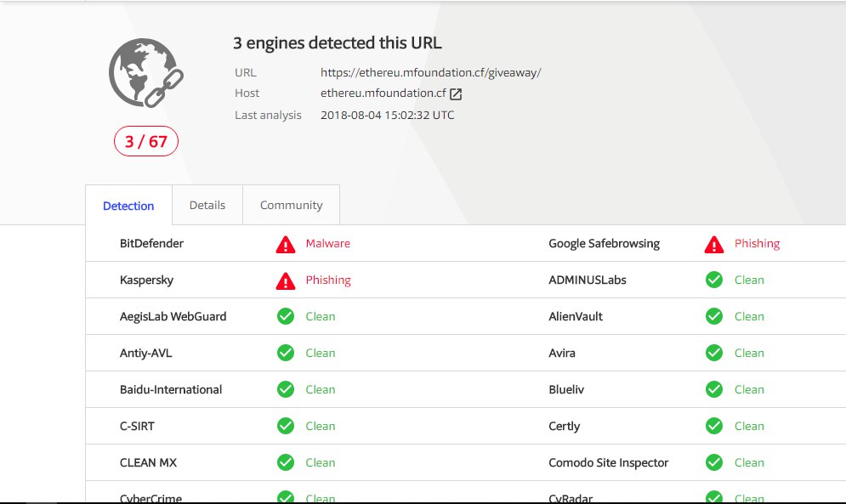
Task: Click the CLEAN MX engine name
Action: [x=149, y=462]
